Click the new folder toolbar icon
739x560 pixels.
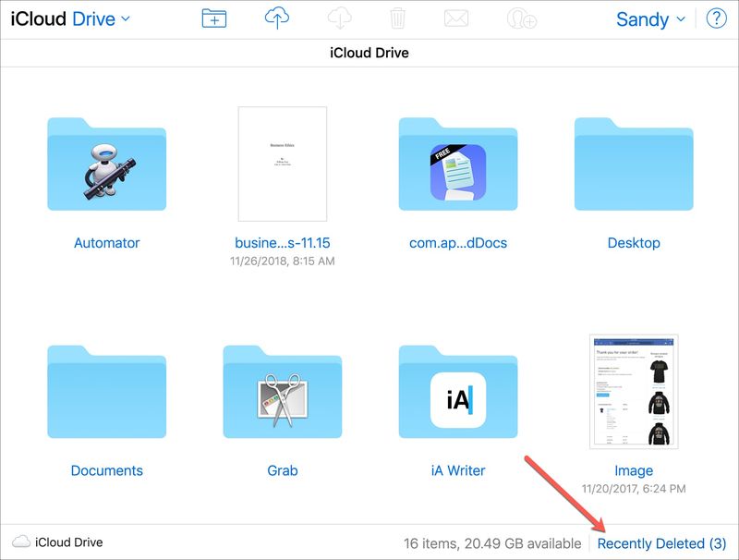(x=214, y=18)
